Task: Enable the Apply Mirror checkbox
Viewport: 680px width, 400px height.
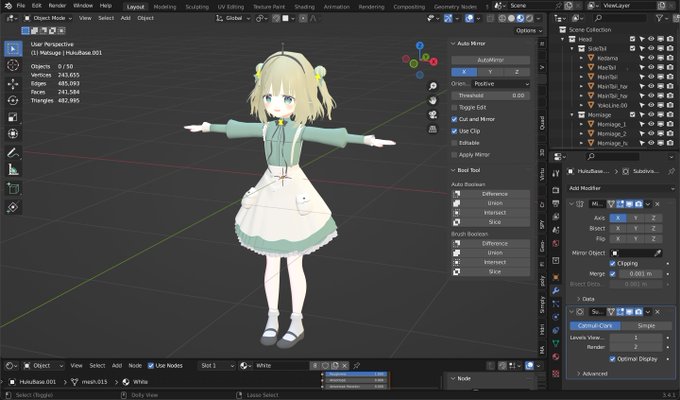Action: click(454, 155)
